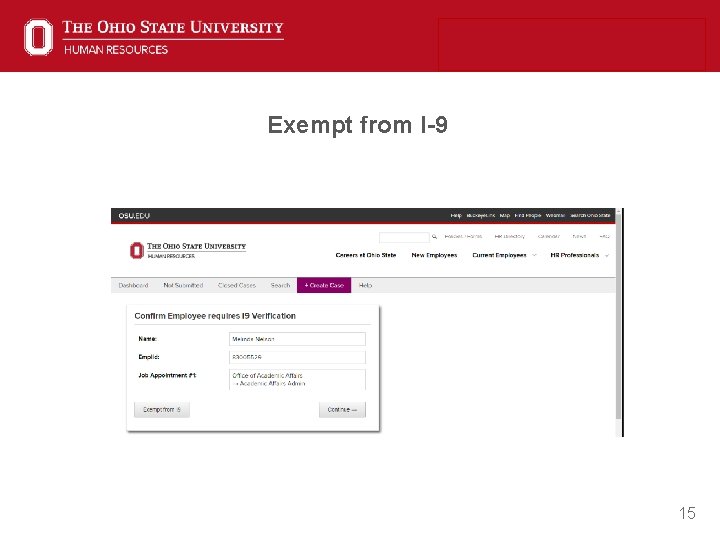
Task: Click the Current Employees menu label
Action: 499,255
